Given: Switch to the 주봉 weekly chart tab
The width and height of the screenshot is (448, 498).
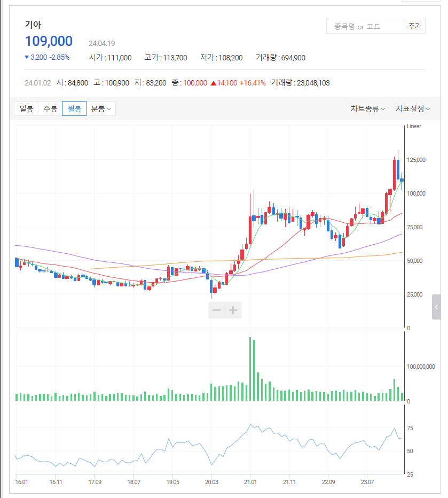Looking at the screenshot, I should point(50,108).
